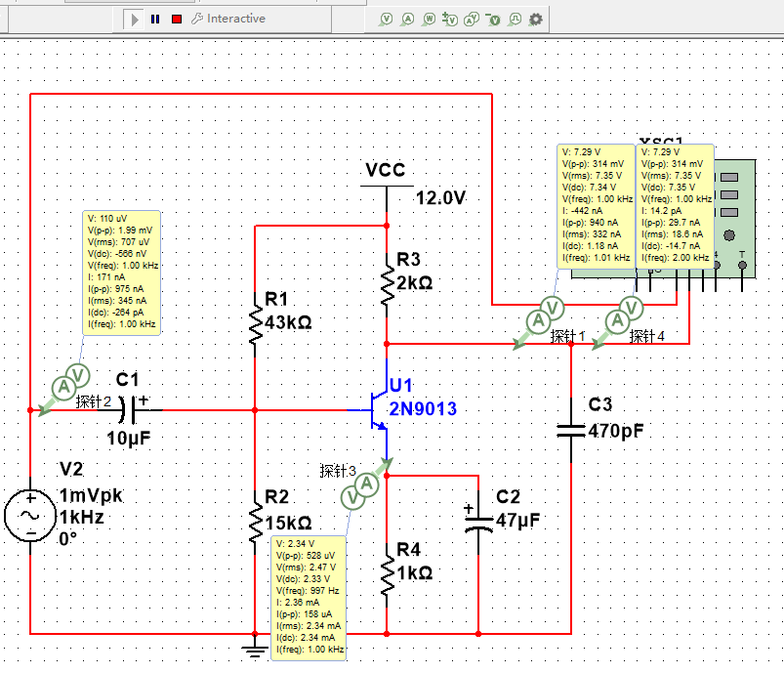
Task: Select the combined voltage and current probe
Action: point(472,20)
